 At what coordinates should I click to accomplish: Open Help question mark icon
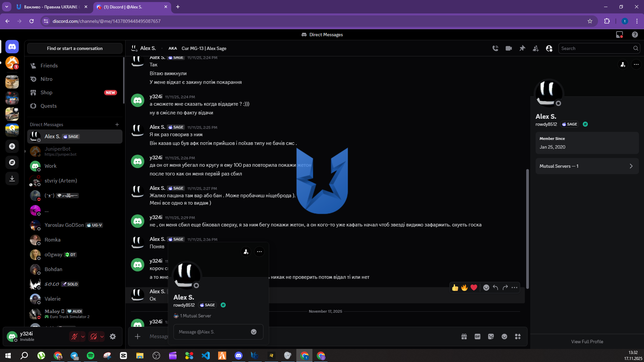point(635,35)
